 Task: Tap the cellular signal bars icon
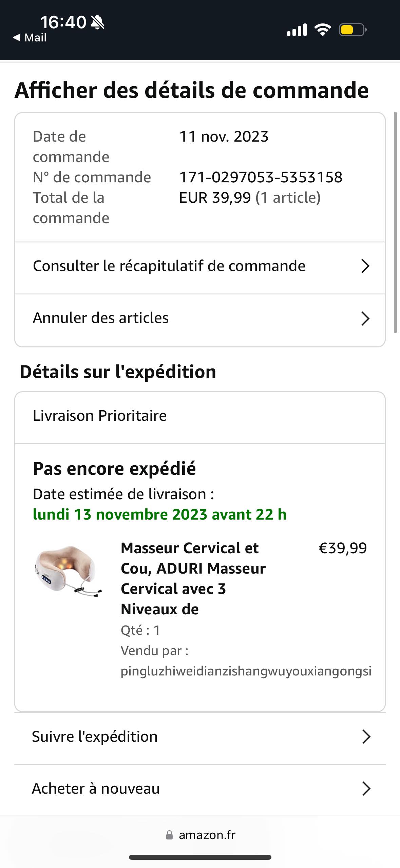(297, 30)
